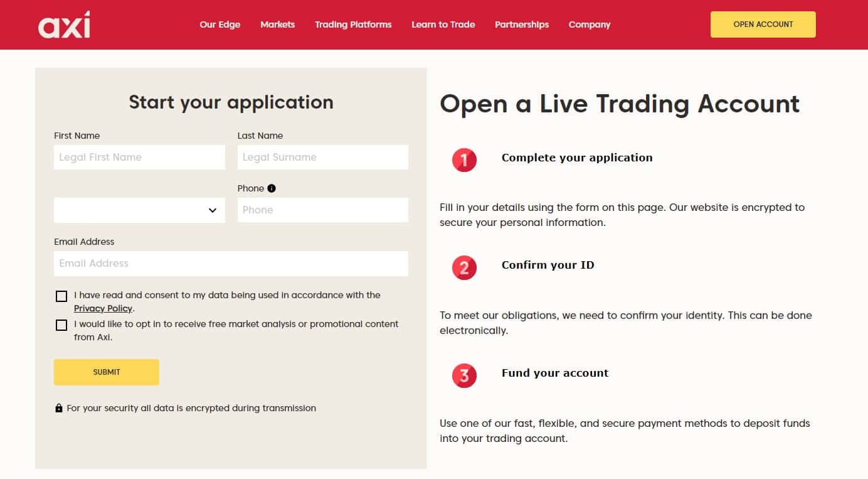Open the Company menu
Viewport: 868px width, 479px height.
[590, 24]
